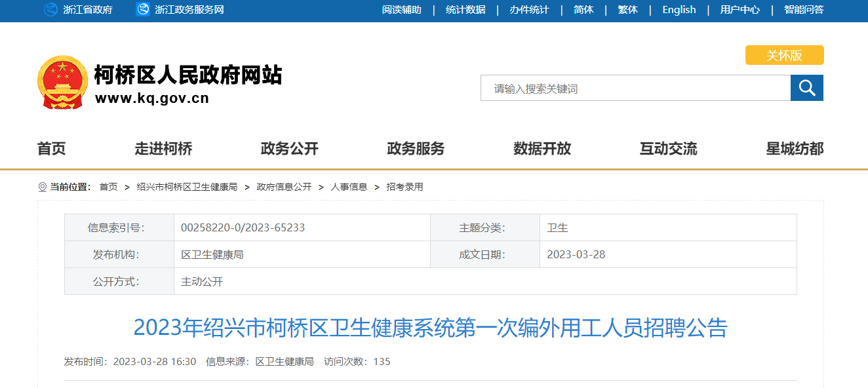Image resolution: width=868 pixels, height=388 pixels.
Task: Go to the 政务公开 navigation menu
Action: [x=289, y=149]
